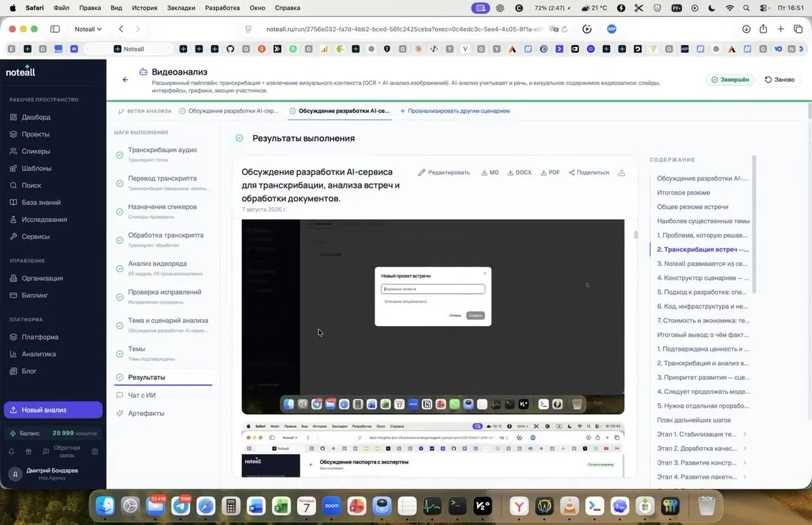Download result as MD
812x525 pixels.
pos(490,172)
